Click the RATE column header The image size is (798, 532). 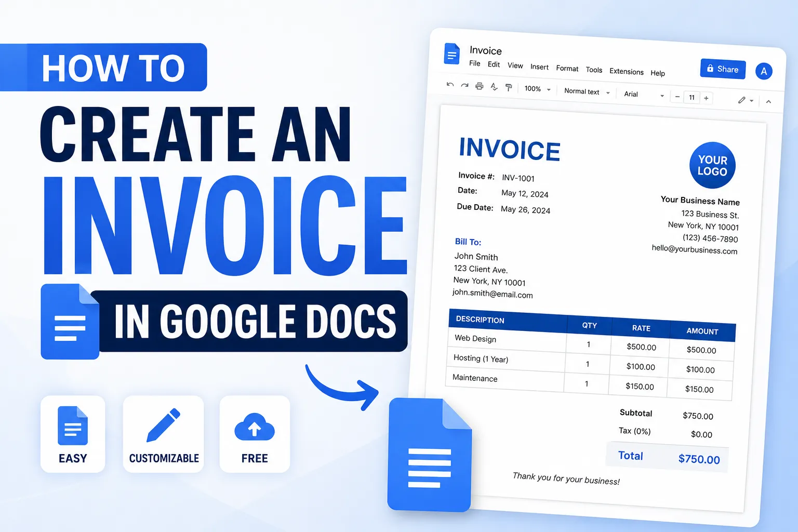(641, 328)
